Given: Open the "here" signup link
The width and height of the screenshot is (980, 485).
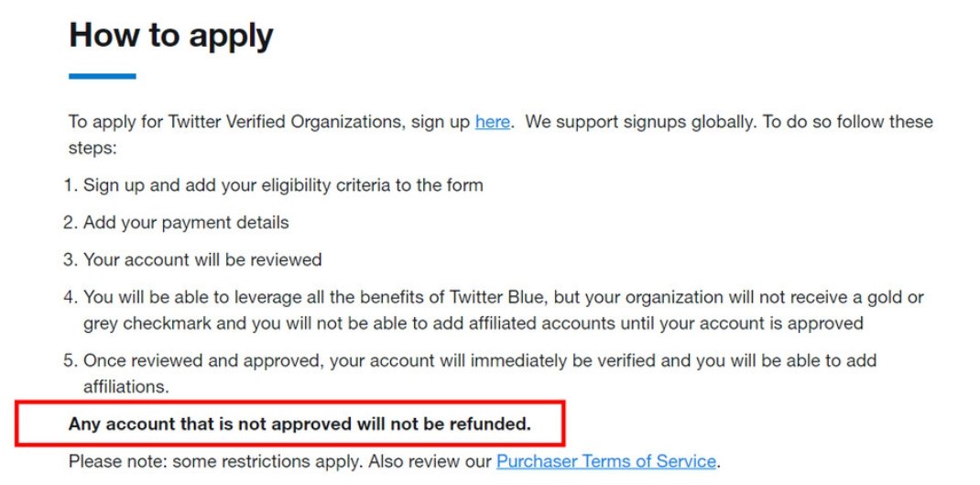Looking at the screenshot, I should [493, 121].
